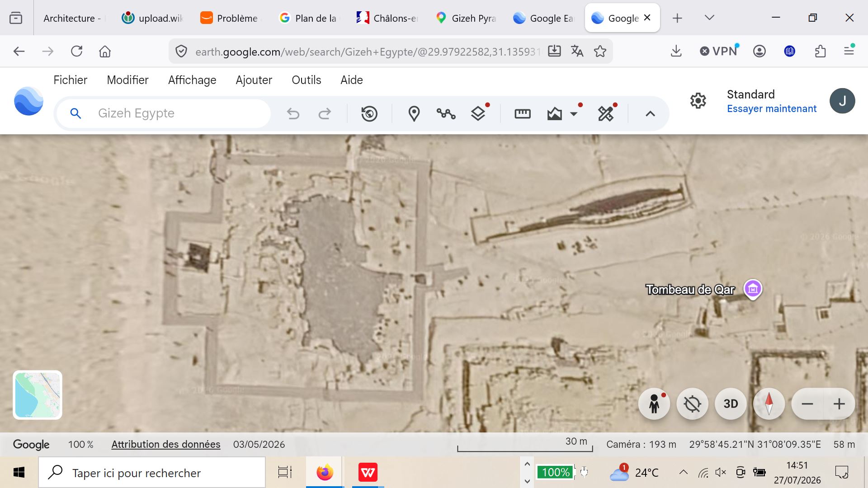Open the Affichage menu
Viewport: 868px width, 488px height.
click(192, 80)
